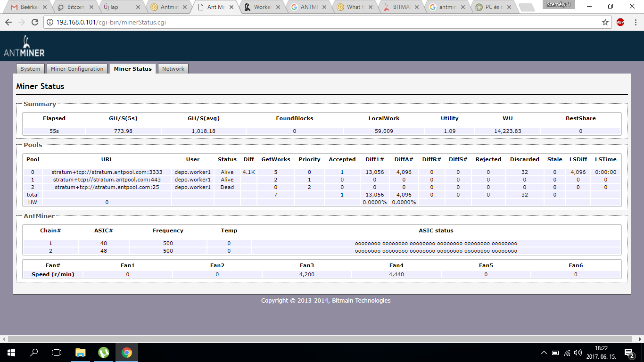Image resolution: width=644 pixels, height=362 pixels.
Task: Switch to the Network tab
Action: click(x=173, y=69)
